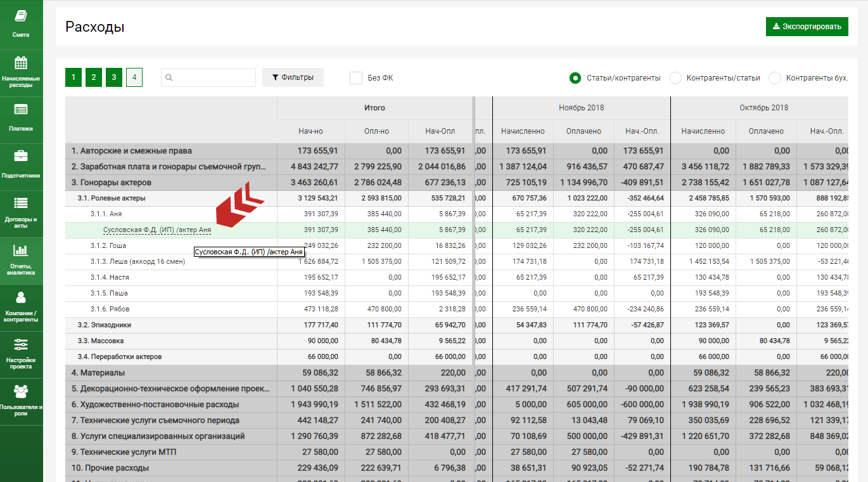Toggle the Без ФК checkbox
Image resolution: width=868 pixels, height=482 pixels.
coord(356,78)
